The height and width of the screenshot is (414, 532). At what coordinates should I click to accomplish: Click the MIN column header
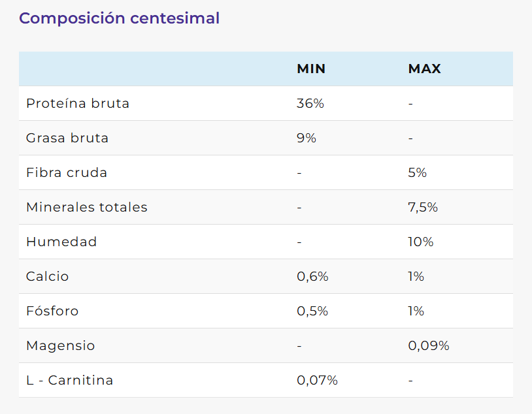311,69
